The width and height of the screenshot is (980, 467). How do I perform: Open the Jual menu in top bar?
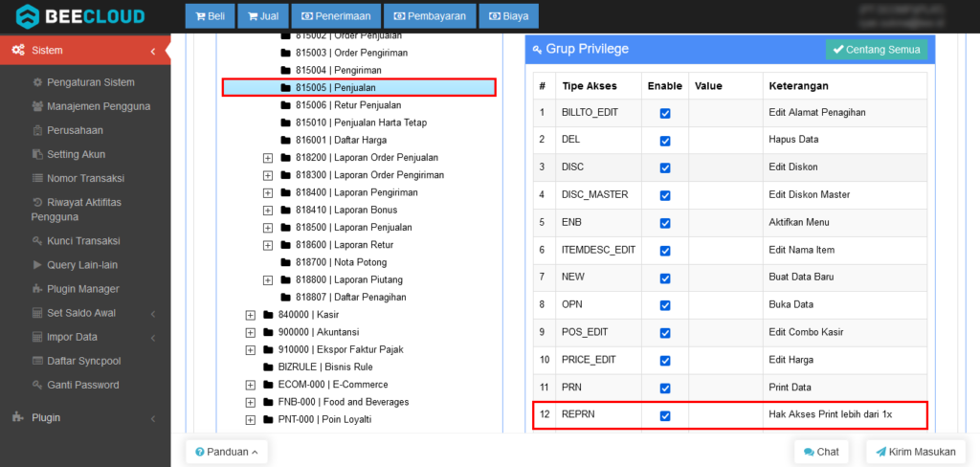[263, 16]
